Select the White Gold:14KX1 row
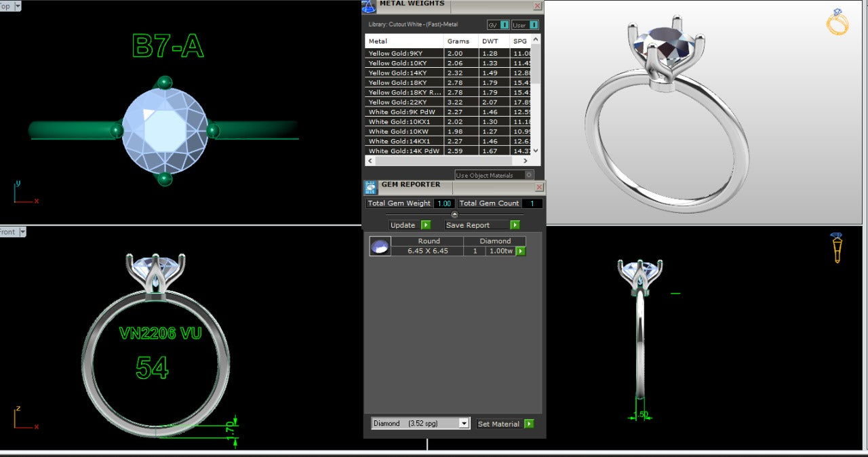 point(448,141)
